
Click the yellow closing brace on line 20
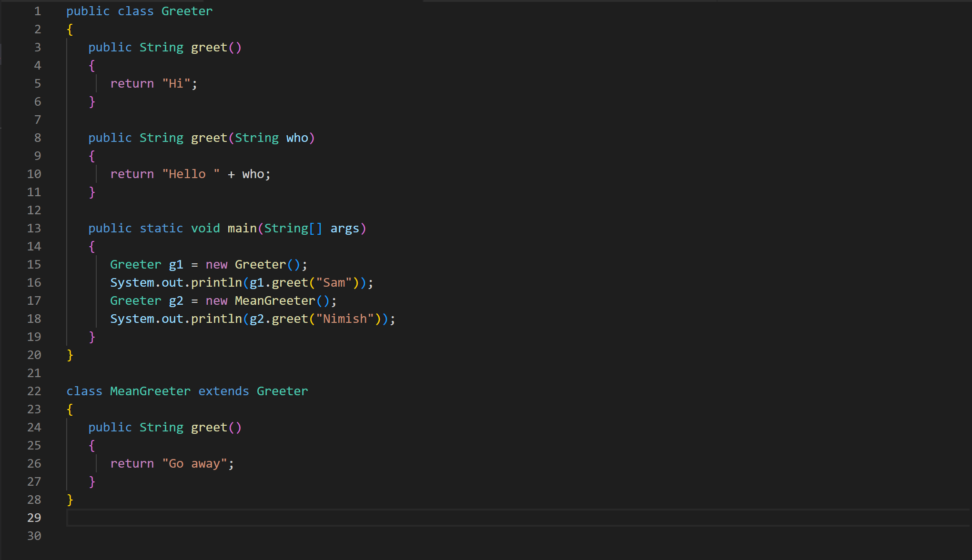click(70, 355)
